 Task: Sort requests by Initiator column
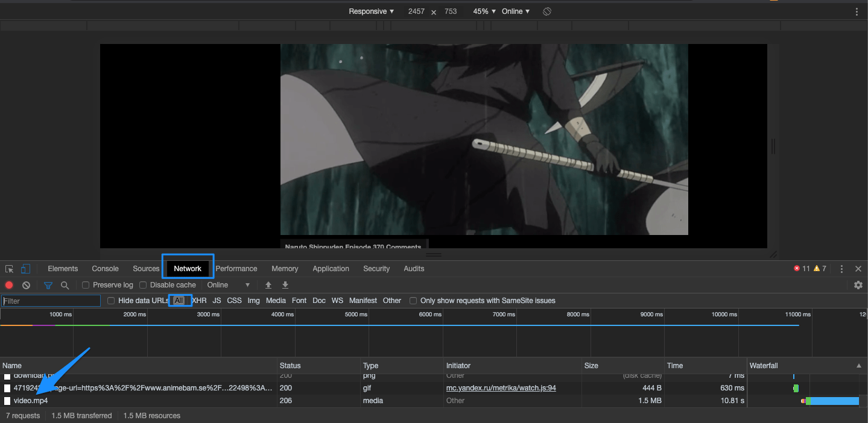pyautogui.click(x=513, y=366)
